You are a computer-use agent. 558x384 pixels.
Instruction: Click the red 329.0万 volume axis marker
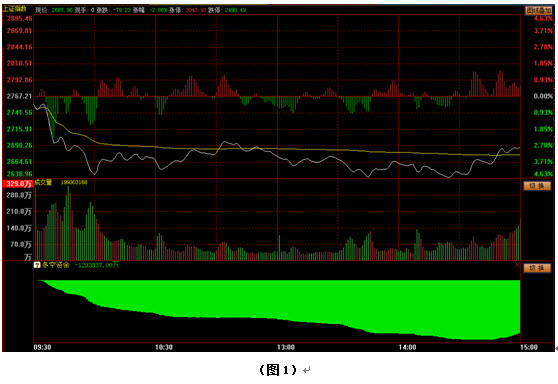click(x=18, y=184)
